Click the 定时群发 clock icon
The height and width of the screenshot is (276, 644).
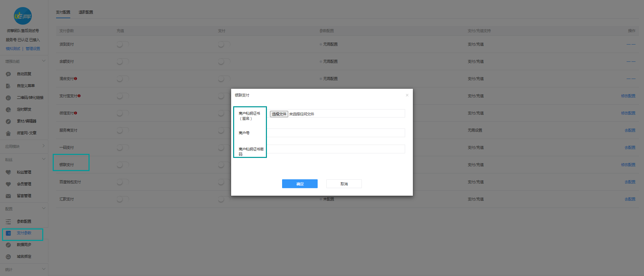point(8,109)
